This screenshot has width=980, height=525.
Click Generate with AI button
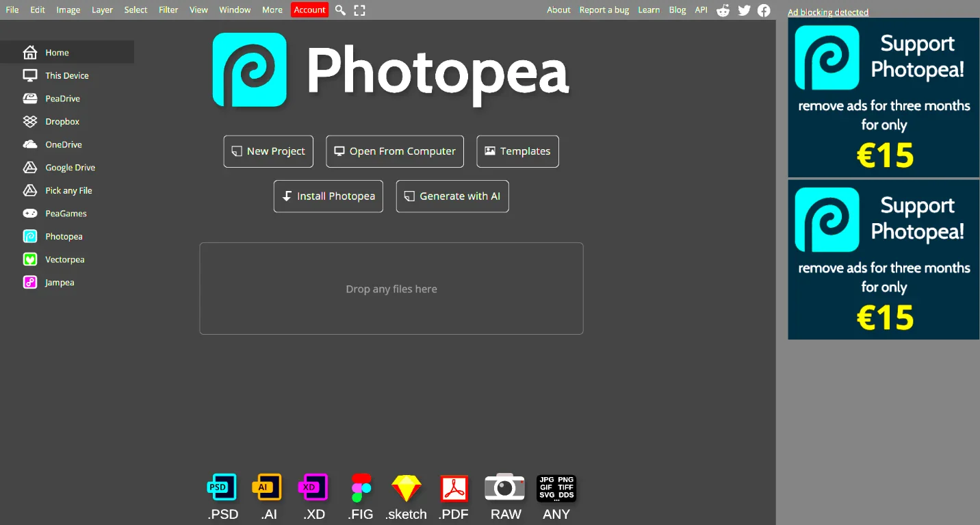(452, 196)
